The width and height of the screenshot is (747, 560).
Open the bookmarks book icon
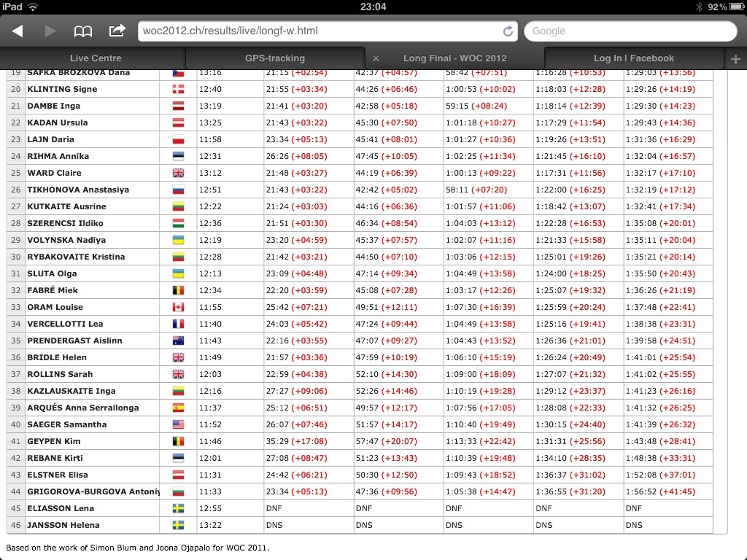(83, 31)
